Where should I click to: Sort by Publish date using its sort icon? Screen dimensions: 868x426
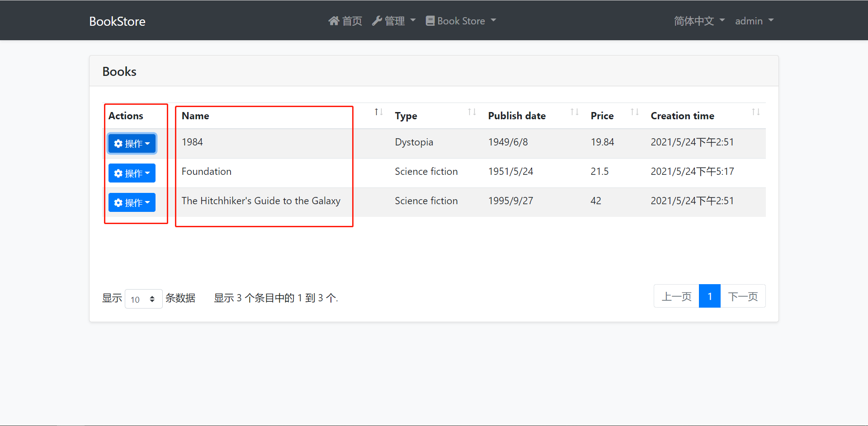[574, 112]
